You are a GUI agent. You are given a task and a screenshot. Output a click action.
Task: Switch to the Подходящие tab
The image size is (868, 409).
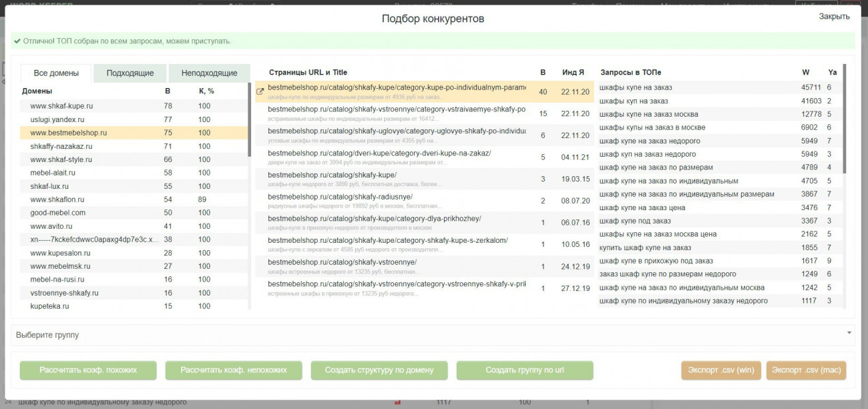pos(130,73)
